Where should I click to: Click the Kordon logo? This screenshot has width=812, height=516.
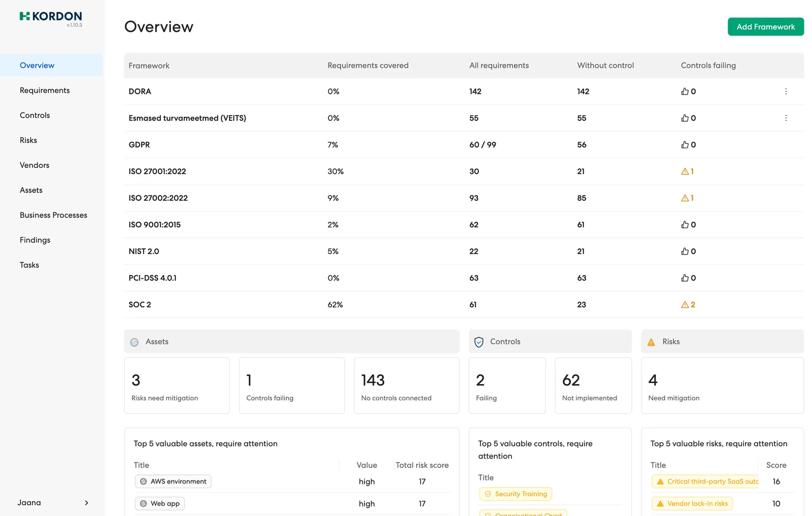coord(51,16)
